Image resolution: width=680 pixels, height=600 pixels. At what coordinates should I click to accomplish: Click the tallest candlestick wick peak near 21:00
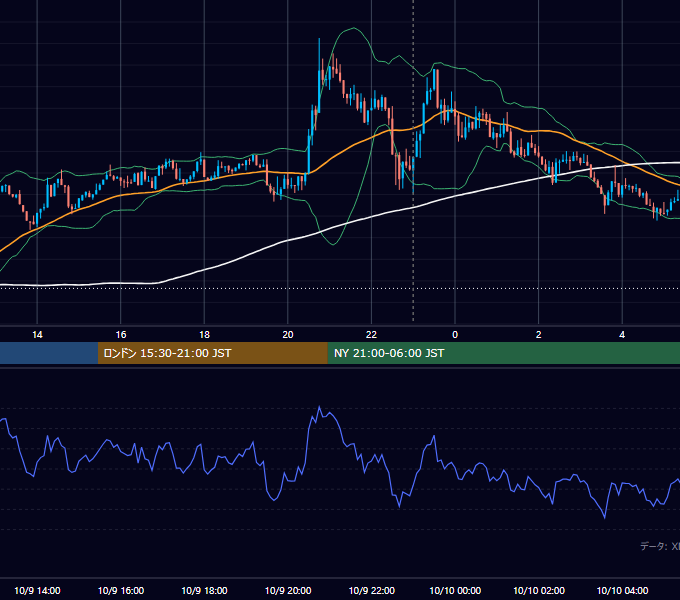click(319, 39)
